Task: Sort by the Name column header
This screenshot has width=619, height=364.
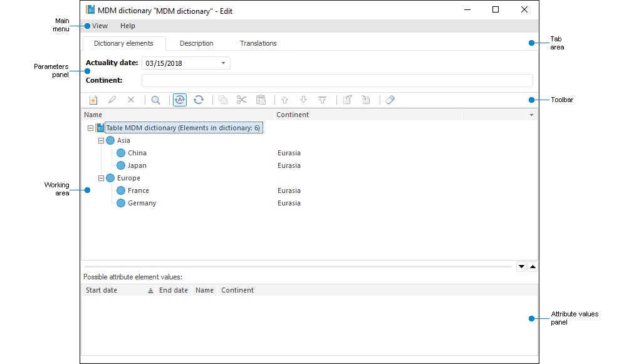Action: 177,115
